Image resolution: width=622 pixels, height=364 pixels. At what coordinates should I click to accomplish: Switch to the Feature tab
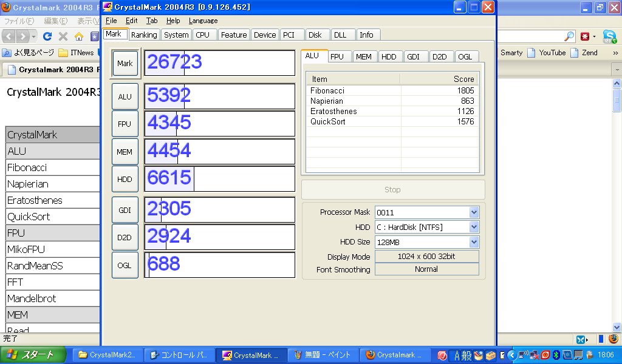point(234,35)
